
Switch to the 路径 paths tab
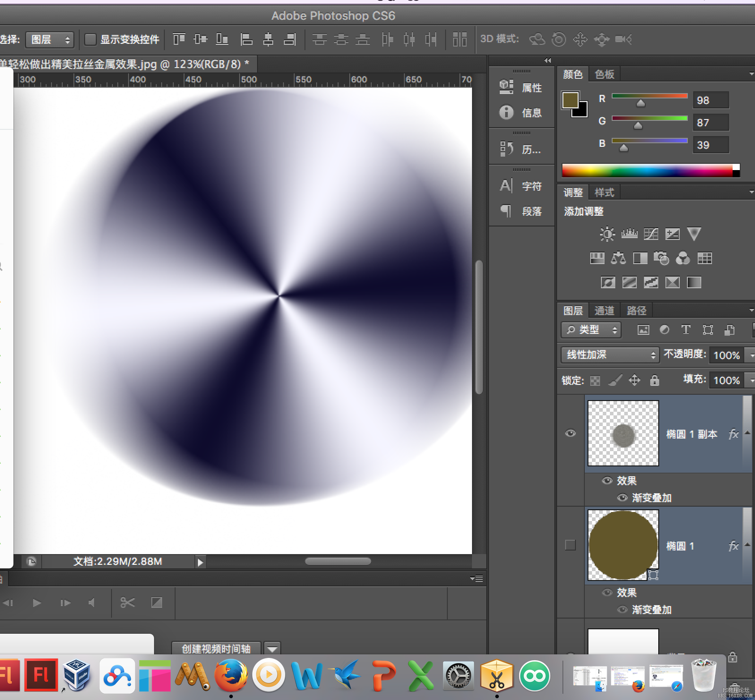[x=636, y=311]
